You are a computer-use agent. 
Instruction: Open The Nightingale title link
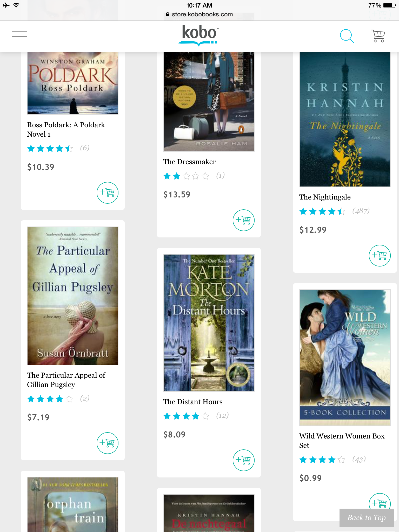click(325, 197)
